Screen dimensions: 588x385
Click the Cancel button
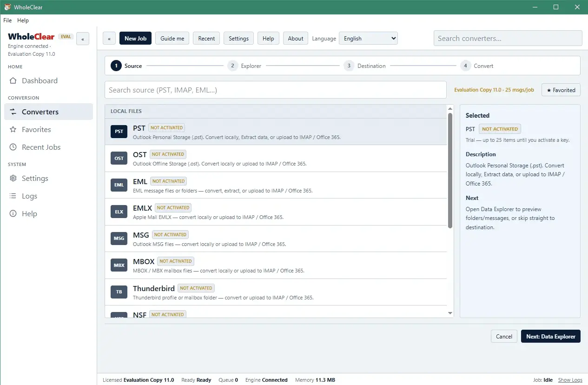click(x=504, y=337)
